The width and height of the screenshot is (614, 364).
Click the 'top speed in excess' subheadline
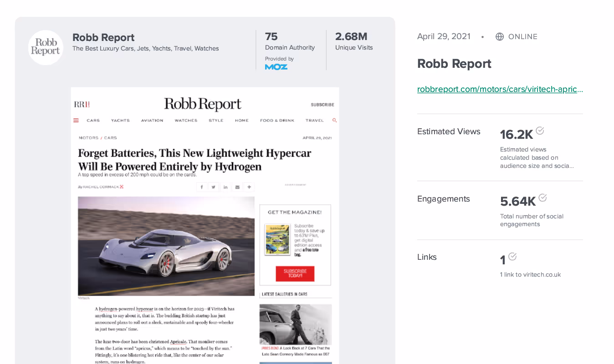(x=137, y=175)
